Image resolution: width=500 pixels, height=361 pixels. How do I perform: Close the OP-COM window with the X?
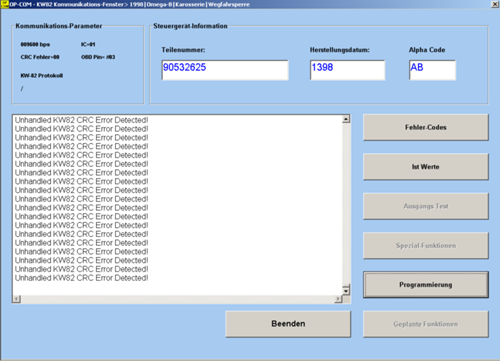tap(495, 4)
